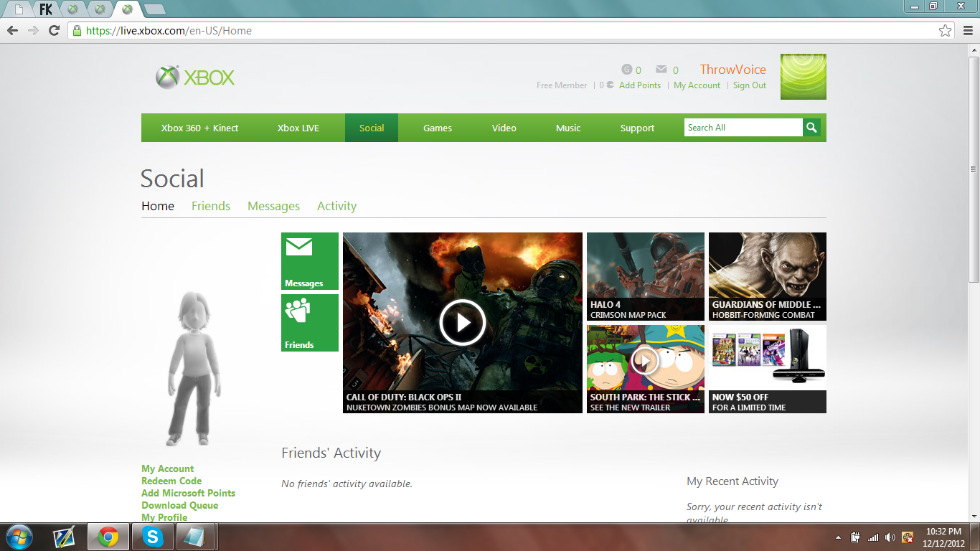Viewport: 980px width, 551px height.
Task: Play the Call of Duty Black Ops II video
Action: [463, 323]
